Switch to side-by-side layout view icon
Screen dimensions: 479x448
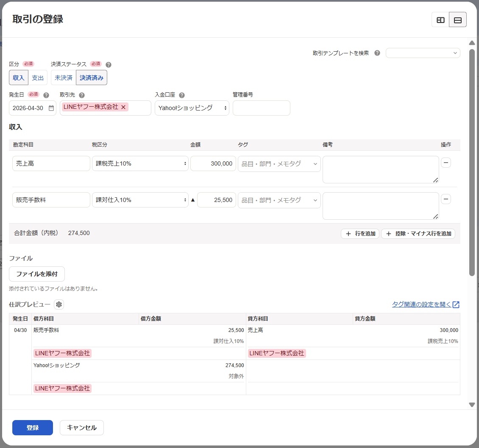tap(440, 20)
